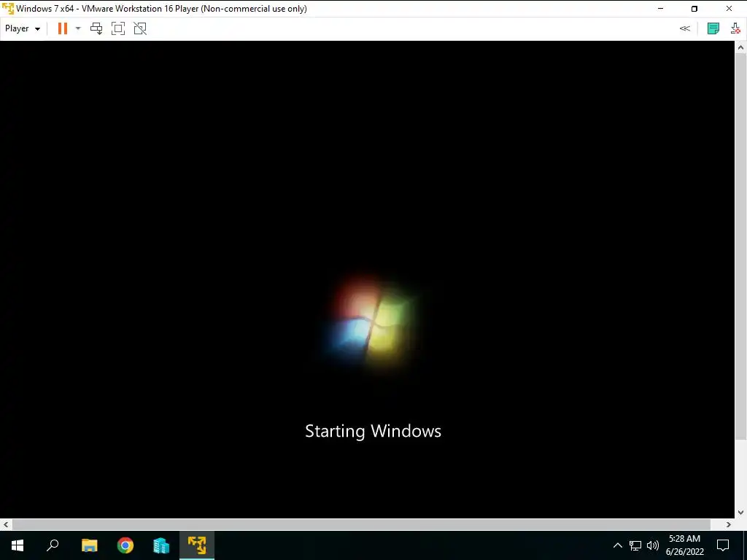Viewport: 747px width, 560px height.
Task: Open the volume control tray icon
Action: (653, 545)
